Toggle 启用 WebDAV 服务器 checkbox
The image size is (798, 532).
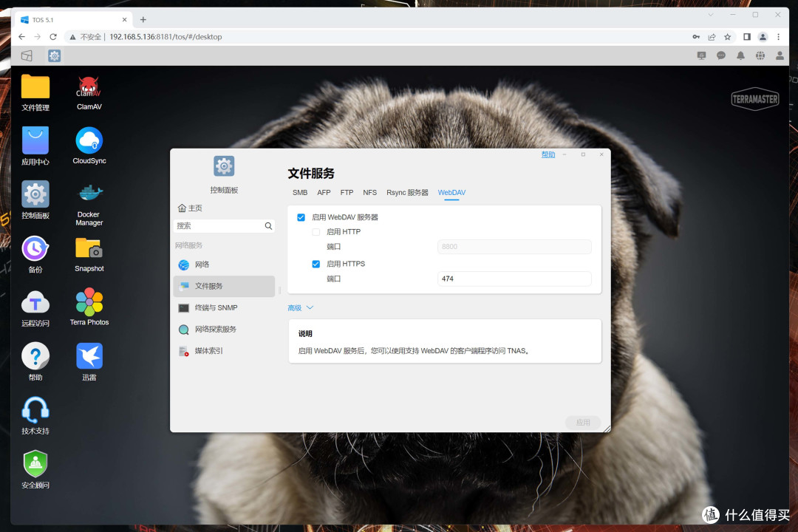301,217
